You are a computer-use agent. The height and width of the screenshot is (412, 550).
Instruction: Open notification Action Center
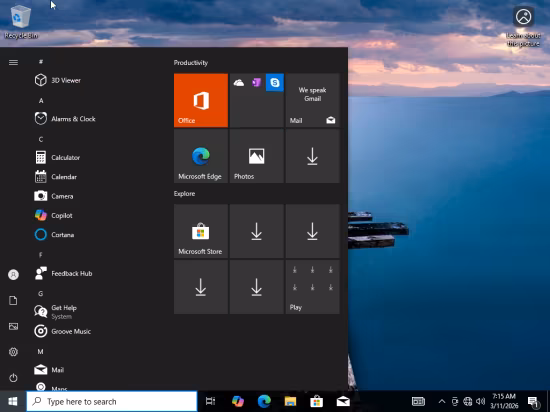tap(533, 401)
